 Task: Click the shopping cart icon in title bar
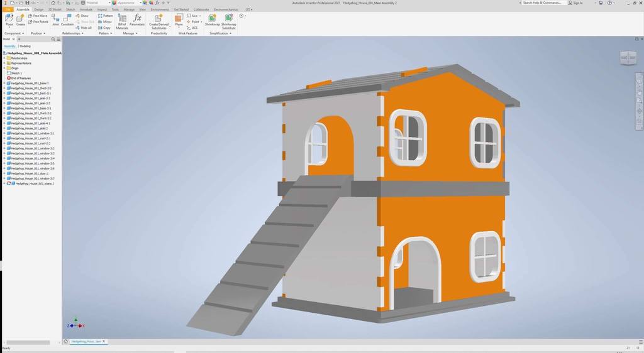tap(601, 3)
